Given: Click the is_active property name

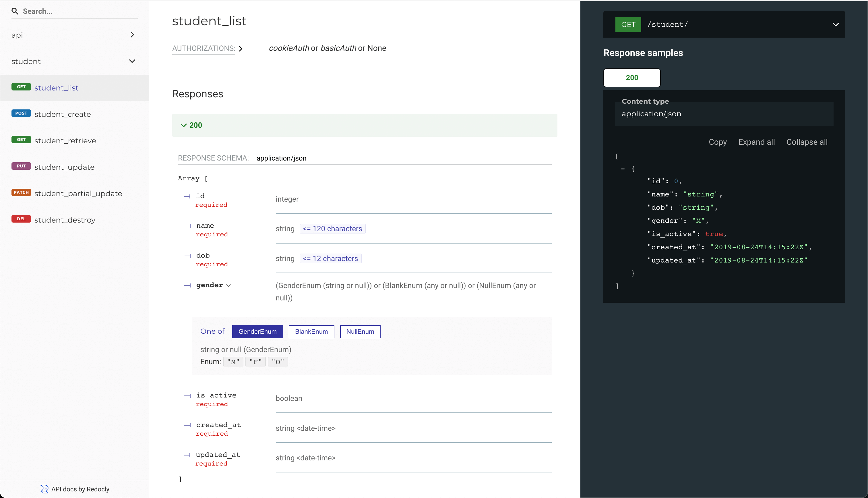Looking at the screenshot, I should tap(216, 395).
